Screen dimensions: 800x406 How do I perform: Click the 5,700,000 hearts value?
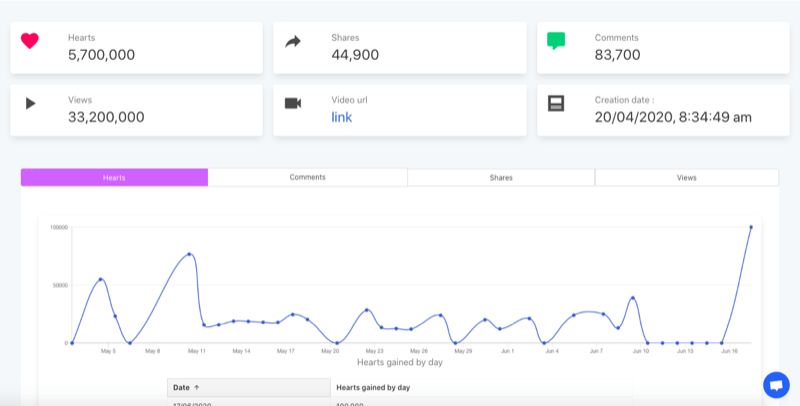click(x=102, y=55)
